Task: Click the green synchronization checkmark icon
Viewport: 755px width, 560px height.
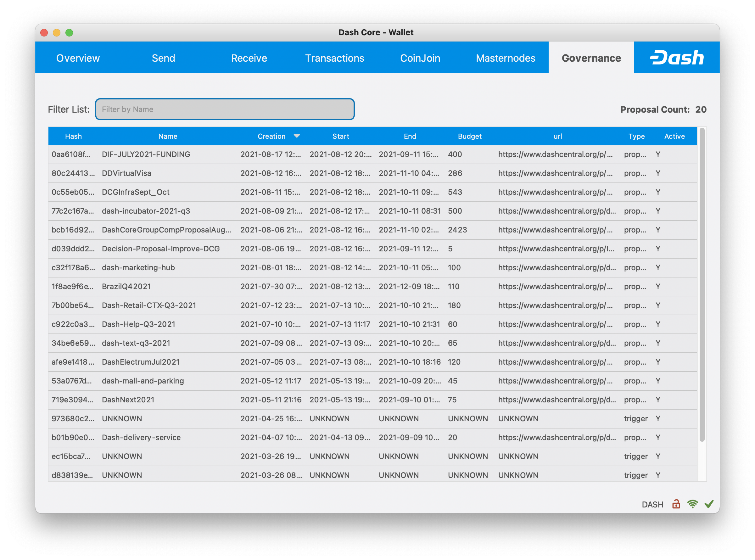Action: point(710,504)
